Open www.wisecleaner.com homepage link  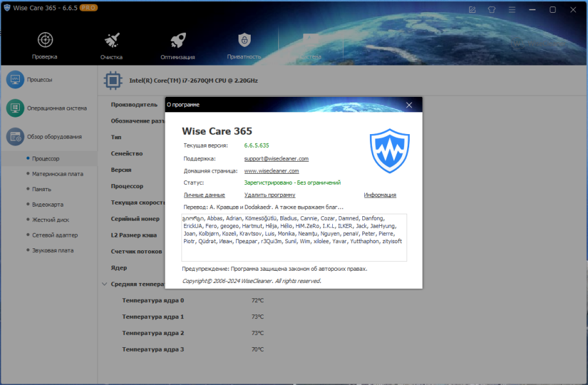coord(271,171)
